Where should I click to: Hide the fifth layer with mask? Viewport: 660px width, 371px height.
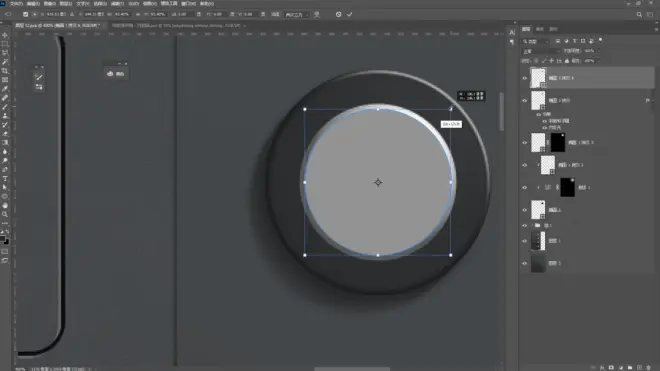pyautogui.click(x=524, y=187)
